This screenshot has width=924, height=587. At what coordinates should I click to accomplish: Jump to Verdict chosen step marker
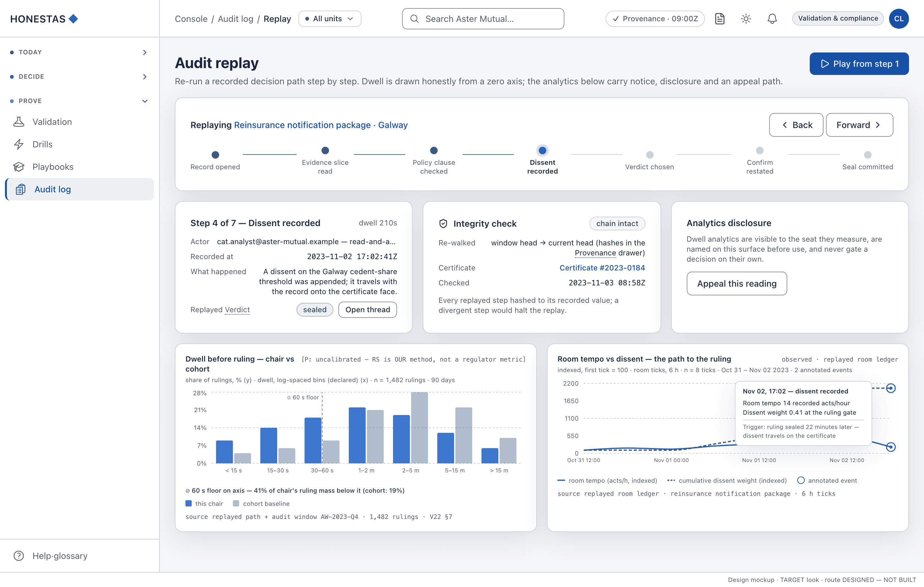[649, 155]
